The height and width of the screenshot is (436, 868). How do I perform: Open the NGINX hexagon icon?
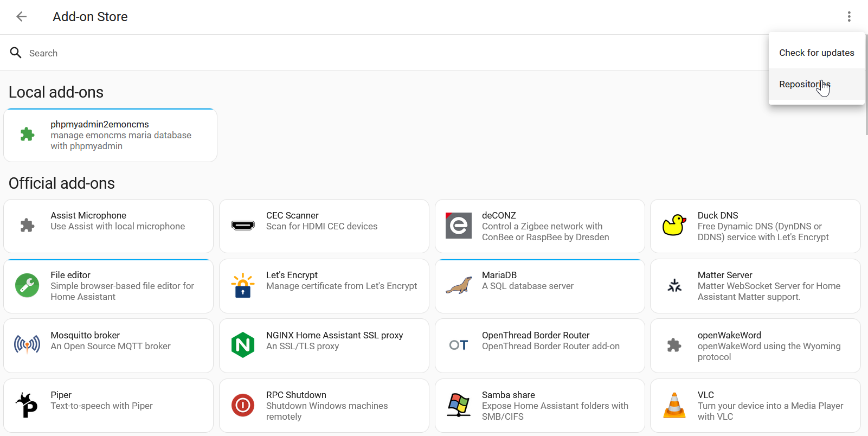pyautogui.click(x=243, y=345)
